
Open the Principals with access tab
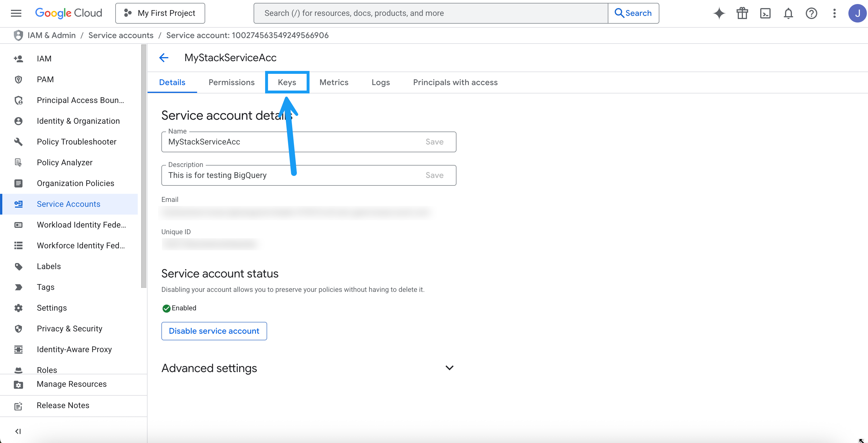pos(455,82)
